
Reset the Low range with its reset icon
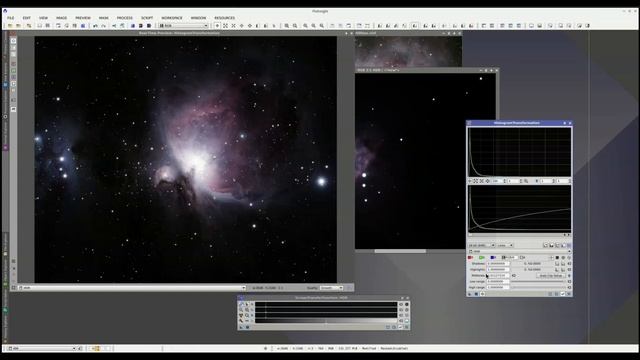click(569, 282)
